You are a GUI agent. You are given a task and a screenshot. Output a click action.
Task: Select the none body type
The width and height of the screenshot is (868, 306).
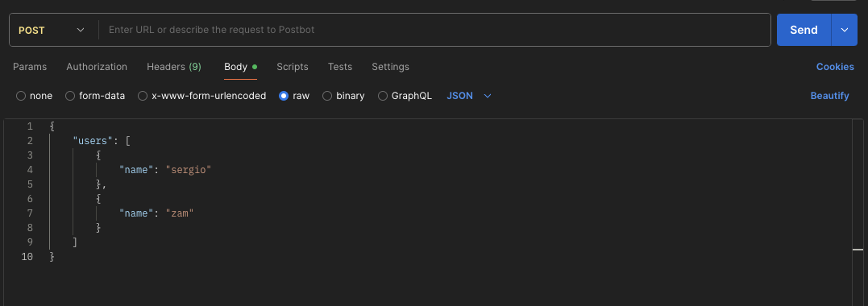[35, 96]
